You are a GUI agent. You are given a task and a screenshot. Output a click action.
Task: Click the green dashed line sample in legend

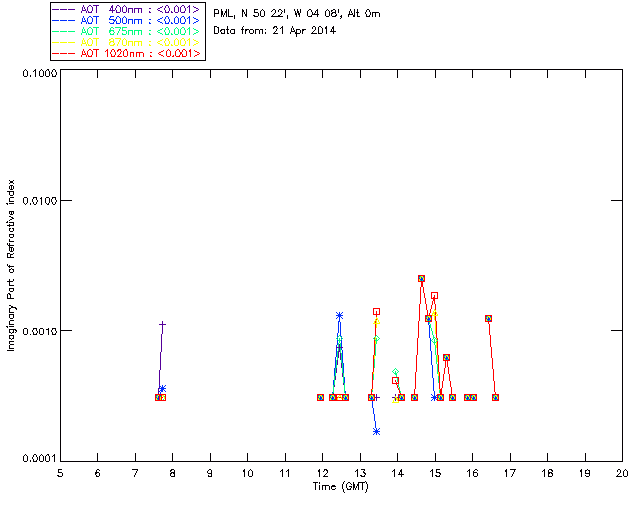coord(64,31)
